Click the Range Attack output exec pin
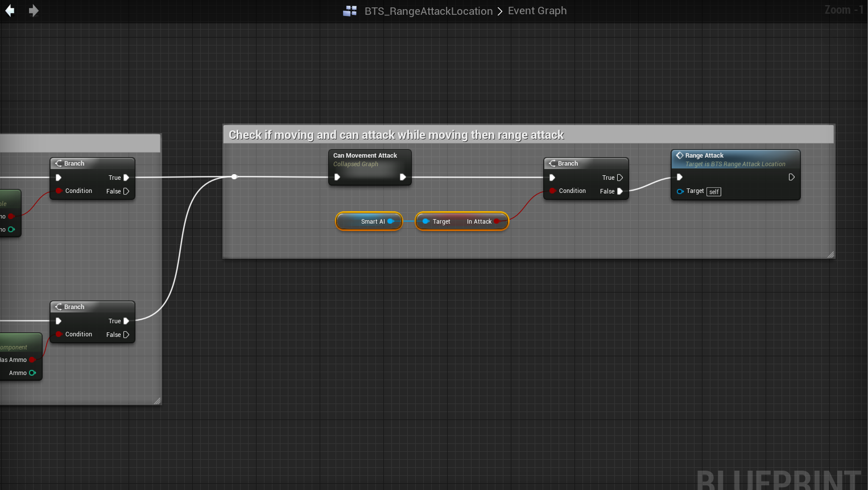 pyautogui.click(x=791, y=178)
